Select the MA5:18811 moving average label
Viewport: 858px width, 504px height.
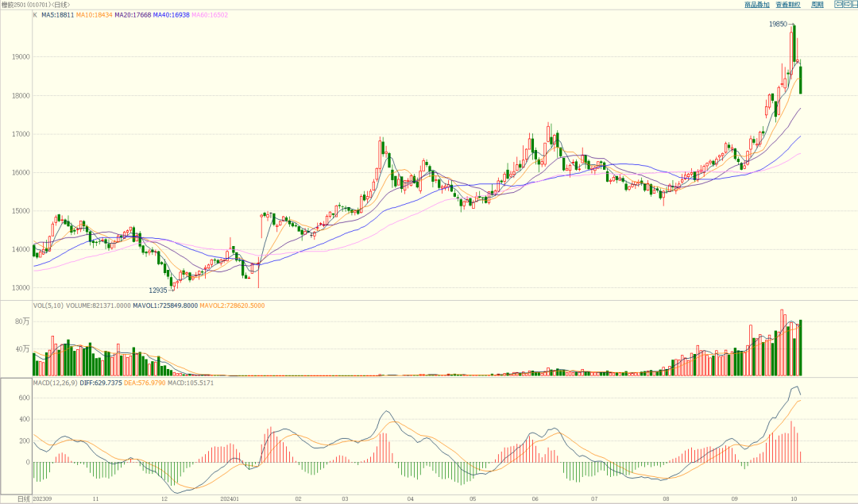tap(57, 15)
